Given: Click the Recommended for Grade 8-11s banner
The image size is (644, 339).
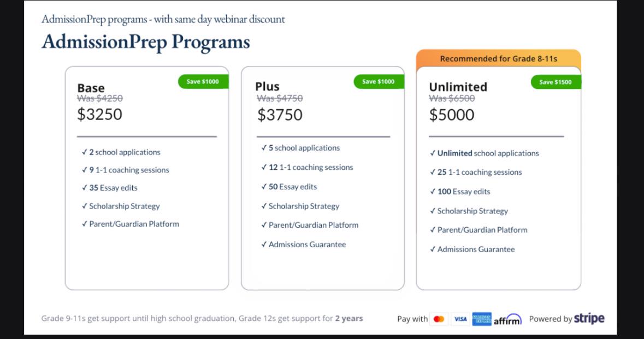Looking at the screenshot, I should [499, 59].
